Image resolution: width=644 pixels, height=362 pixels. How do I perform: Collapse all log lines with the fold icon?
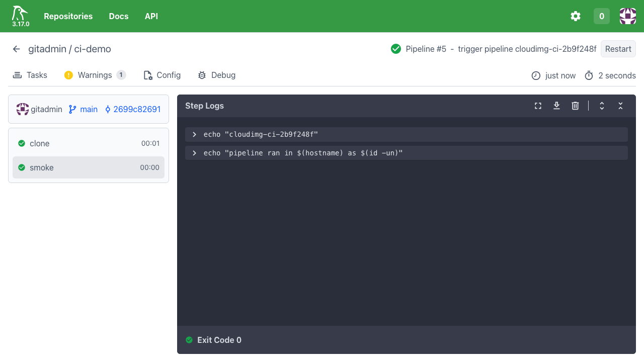click(620, 106)
